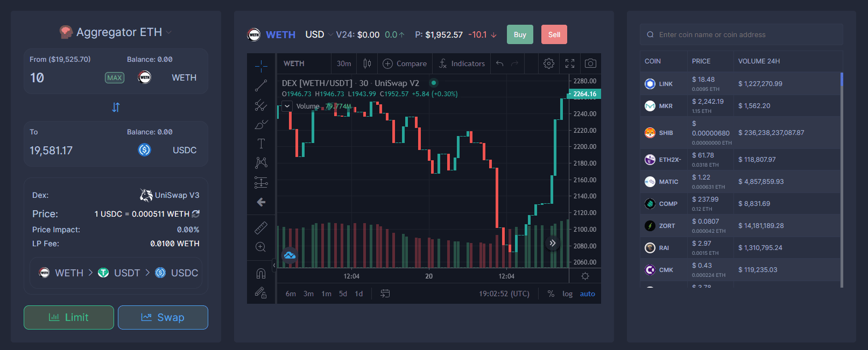Open the Indicators menu
The image size is (868, 350).
(462, 63)
